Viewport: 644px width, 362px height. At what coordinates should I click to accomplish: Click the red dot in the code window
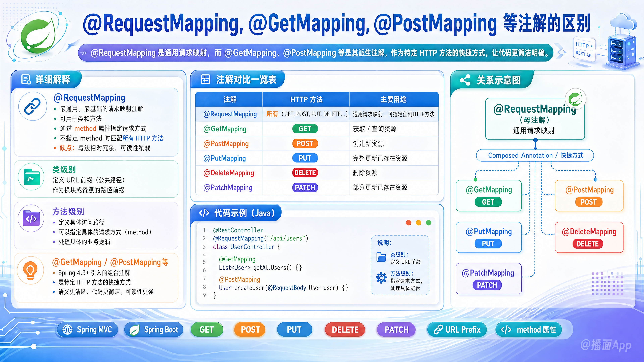[409, 223]
